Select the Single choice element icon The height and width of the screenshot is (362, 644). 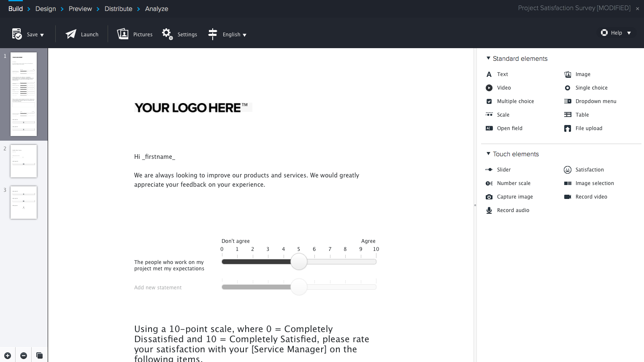[568, 88]
